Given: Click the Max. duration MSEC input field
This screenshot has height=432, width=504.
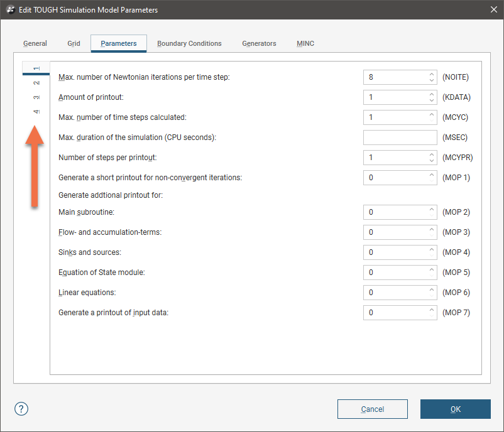Looking at the screenshot, I should click(x=400, y=138).
